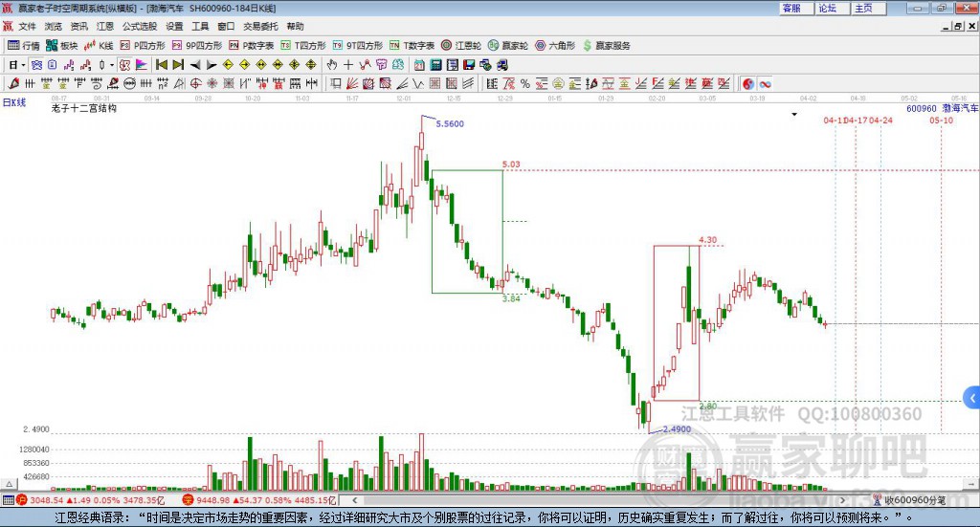Open the 文件 menu
The height and width of the screenshot is (527, 980).
[x=27, y=26]
